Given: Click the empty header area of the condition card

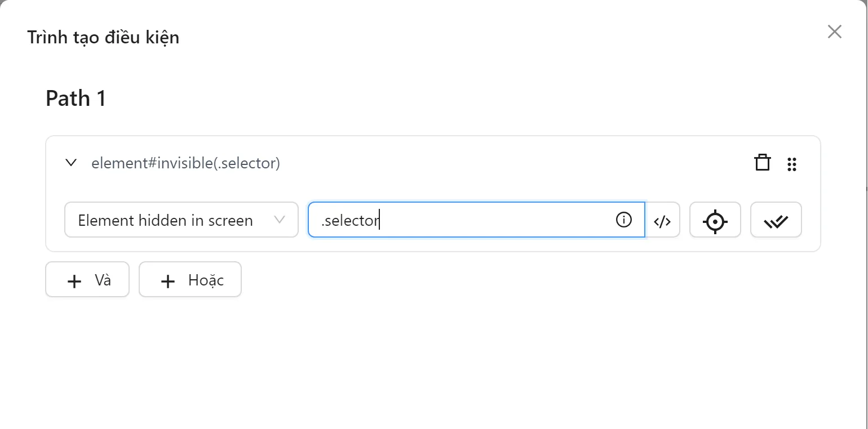Looking at the screenshot, I should point(507,163).
